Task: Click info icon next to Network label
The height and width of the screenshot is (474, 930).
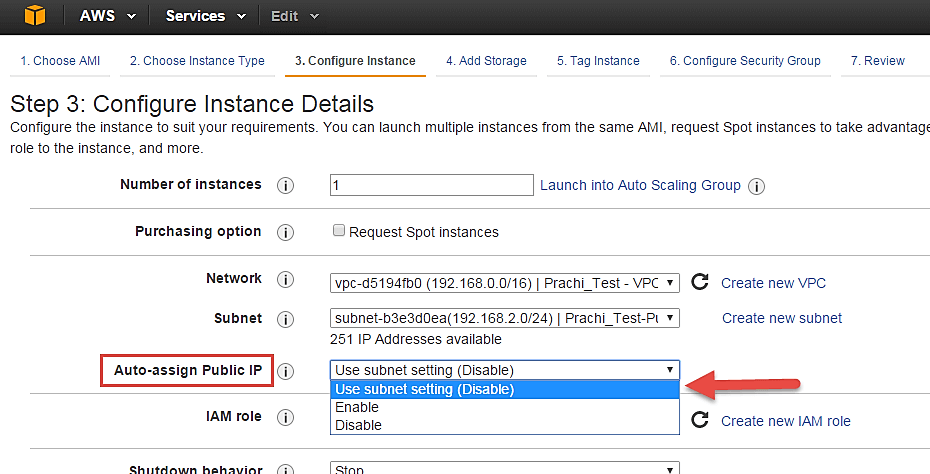Action: coord(285,280)
